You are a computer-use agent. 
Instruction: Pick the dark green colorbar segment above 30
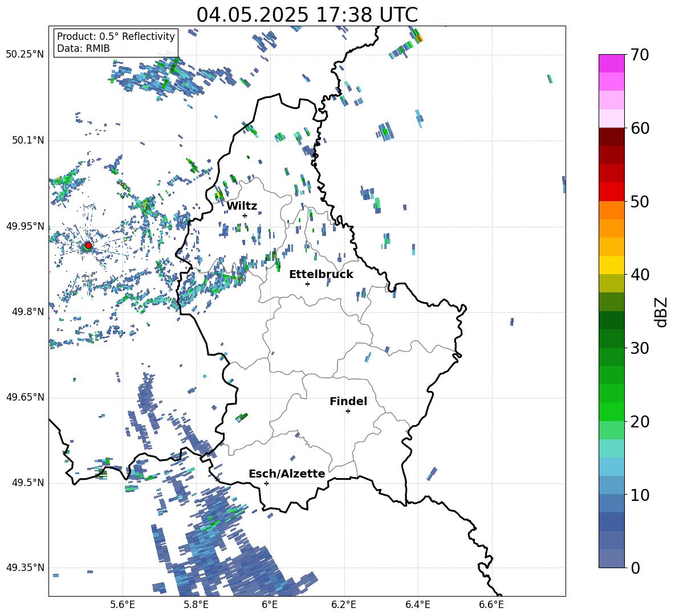click(611, 338)
